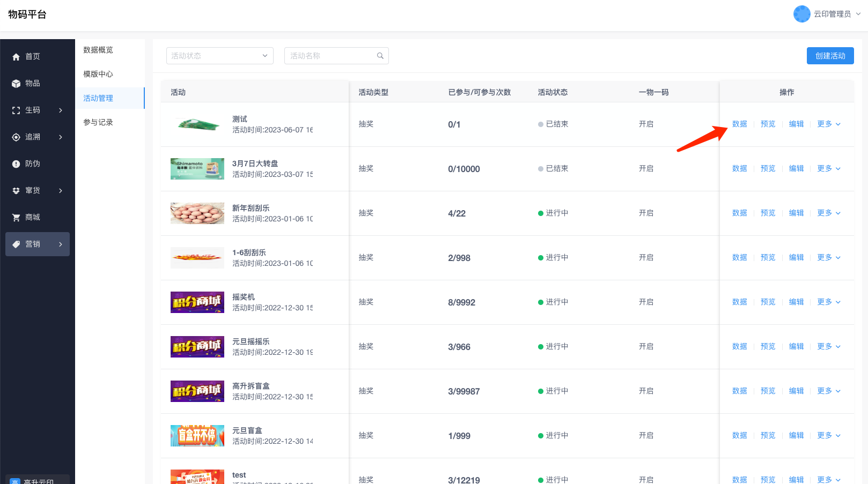This screenshot has width=868, height=484.
Task: Click 编辑 link for 测试 activity
Action: (797, 124)
